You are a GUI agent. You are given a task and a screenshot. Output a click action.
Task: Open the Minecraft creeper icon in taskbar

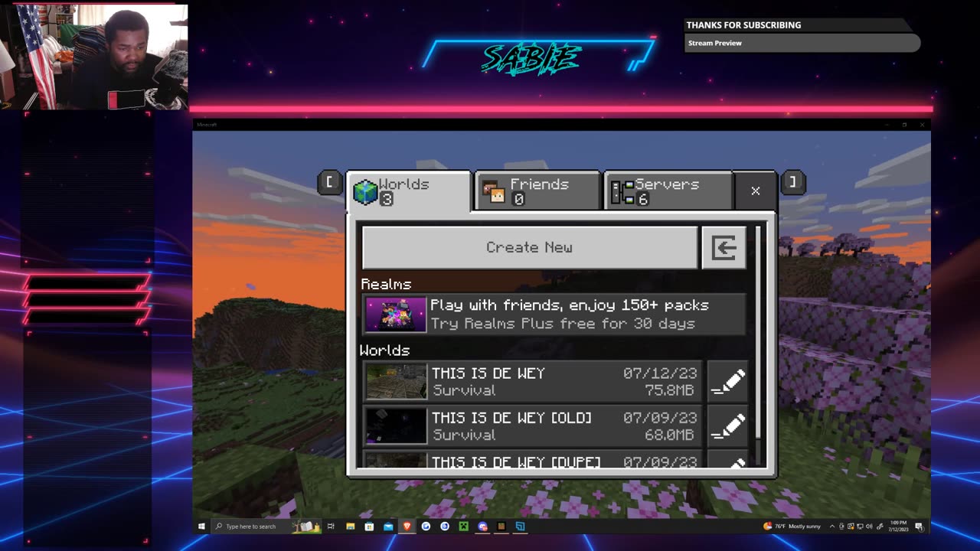click(464, 527)
